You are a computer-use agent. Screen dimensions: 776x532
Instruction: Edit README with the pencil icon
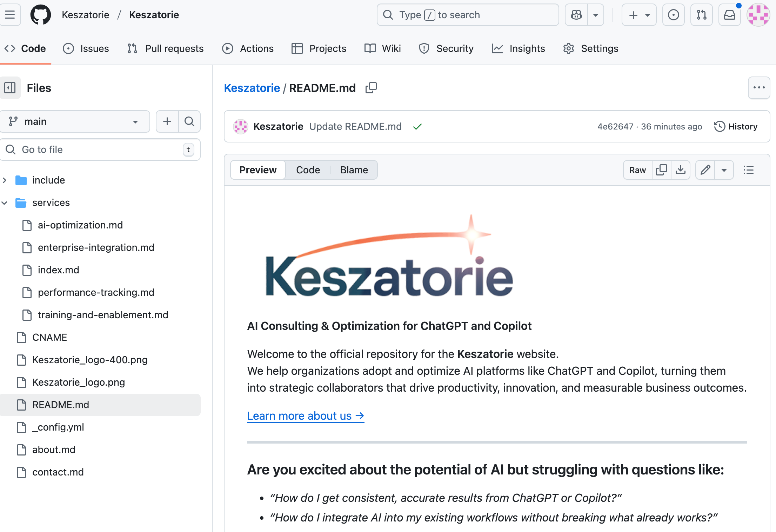point(705,170)
